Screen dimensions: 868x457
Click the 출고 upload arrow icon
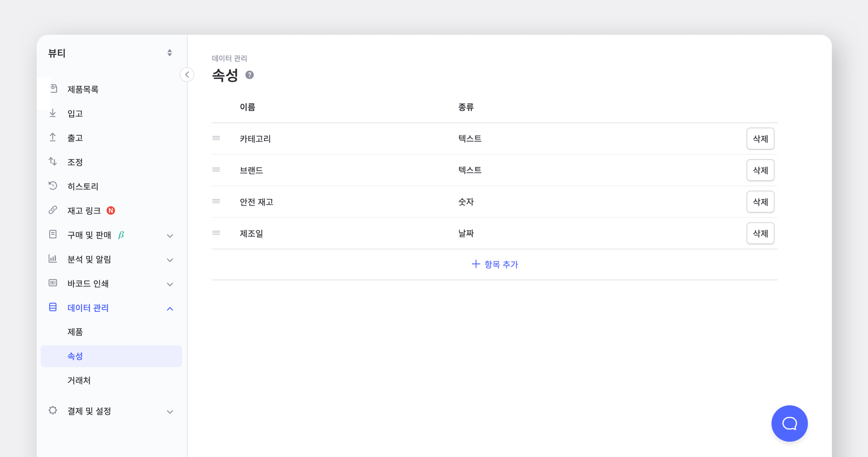[x=53, y=137]
